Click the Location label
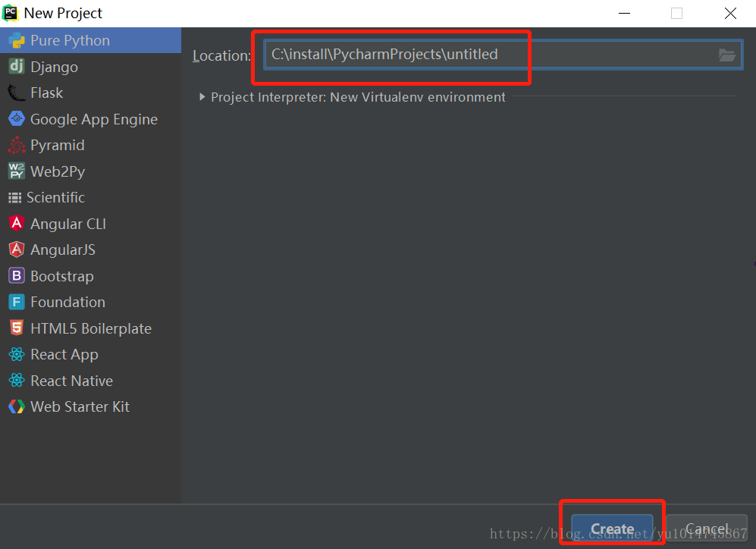Image resolution: width=756 pixels, height=549 pixels. pos(221,55)
